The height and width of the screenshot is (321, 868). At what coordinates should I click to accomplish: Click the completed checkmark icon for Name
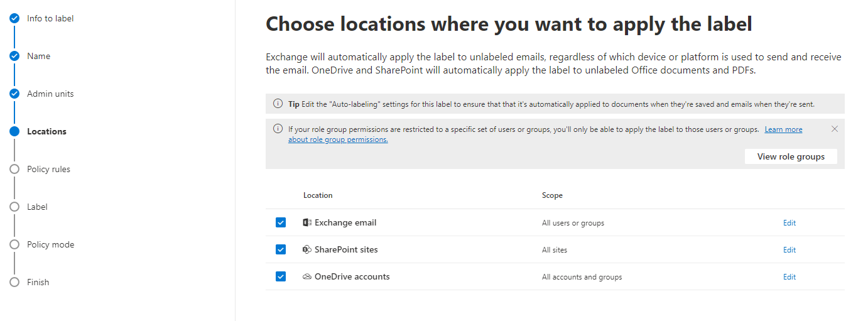(14, 56)
